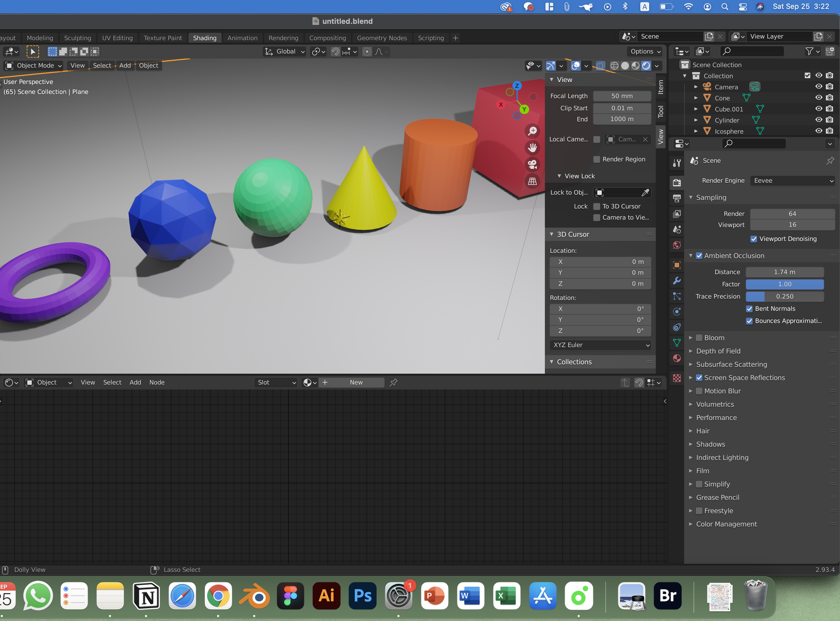Open the Options dropdown in viewport header
840x621 pixels.
coord(645,52)
